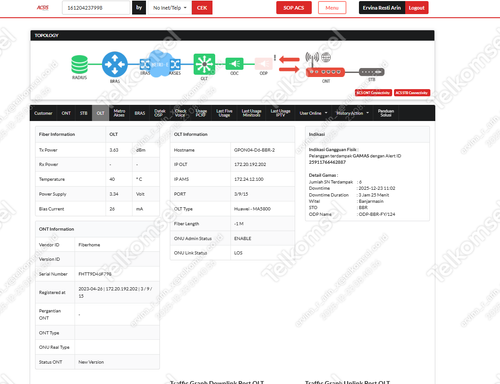Open the Check Voice tab
This screenshot has width=500, height=384.
(x=180, y=113)
